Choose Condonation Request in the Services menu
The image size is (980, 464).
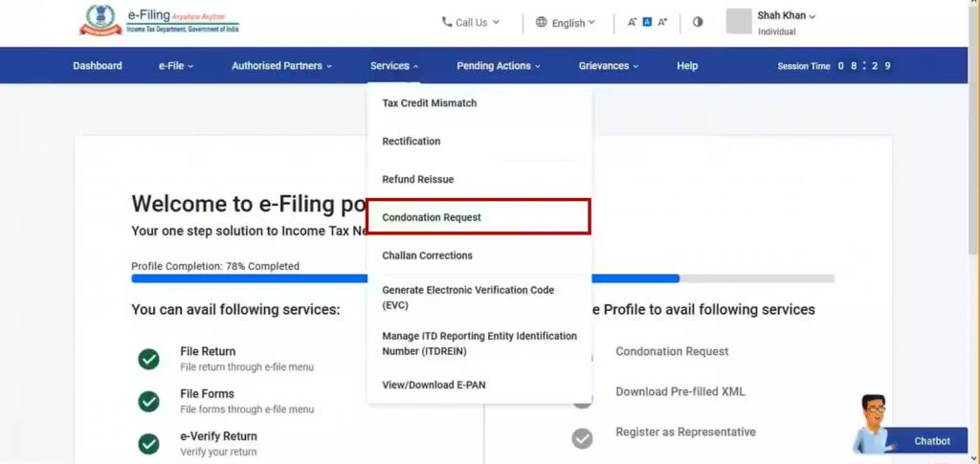(479, 217)
